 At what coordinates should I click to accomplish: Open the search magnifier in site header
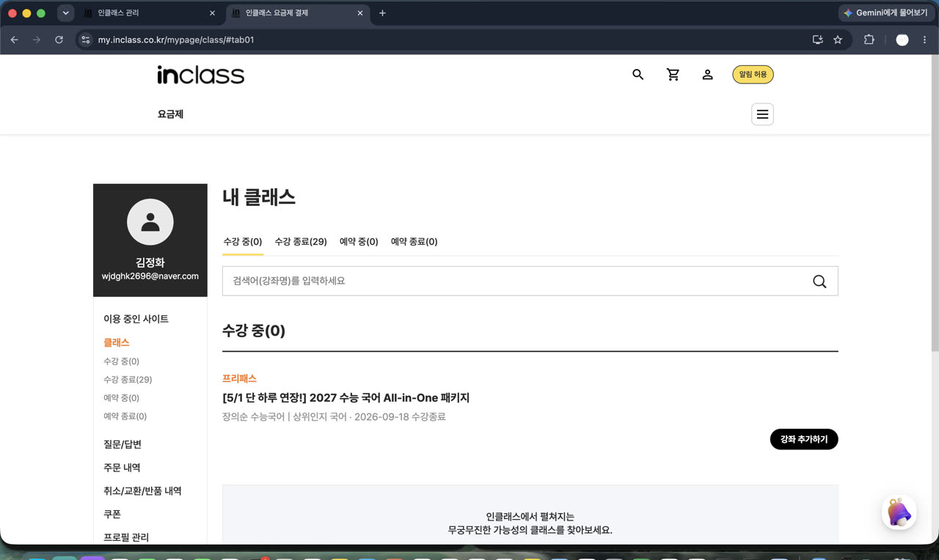coord(637,75)
